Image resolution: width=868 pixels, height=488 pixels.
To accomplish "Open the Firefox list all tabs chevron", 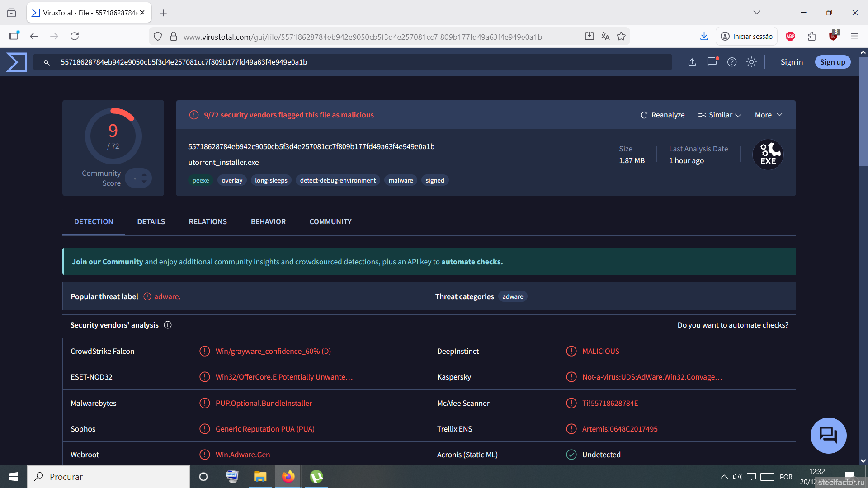I will pos(756,13).
